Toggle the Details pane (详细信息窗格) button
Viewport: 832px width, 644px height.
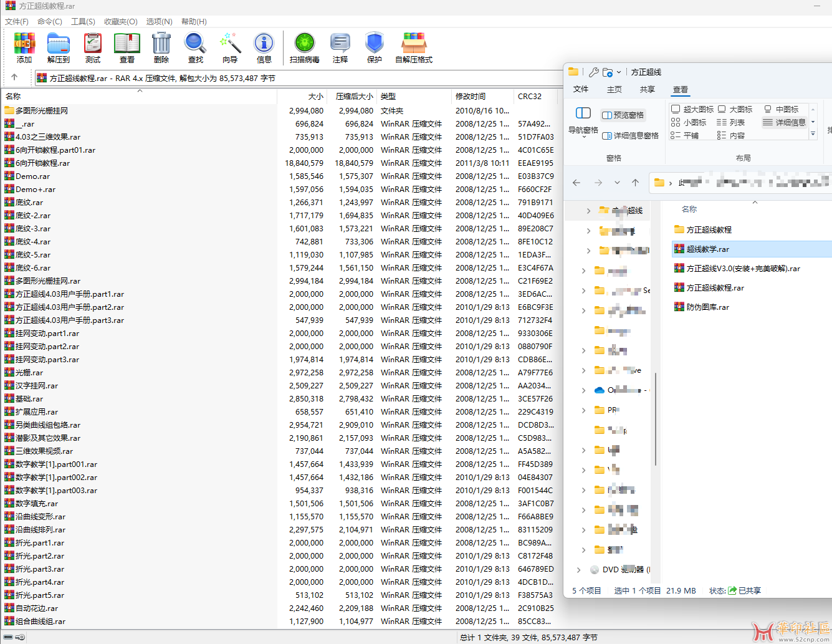click(630, 135)
